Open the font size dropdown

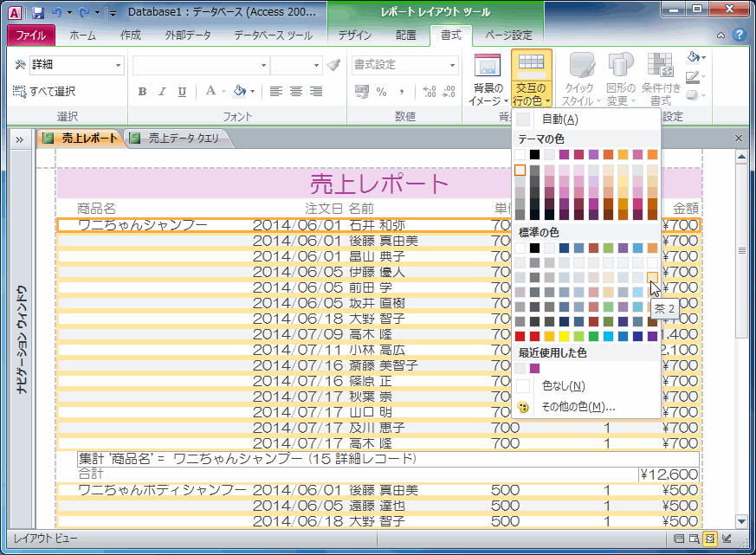point(318,66)
